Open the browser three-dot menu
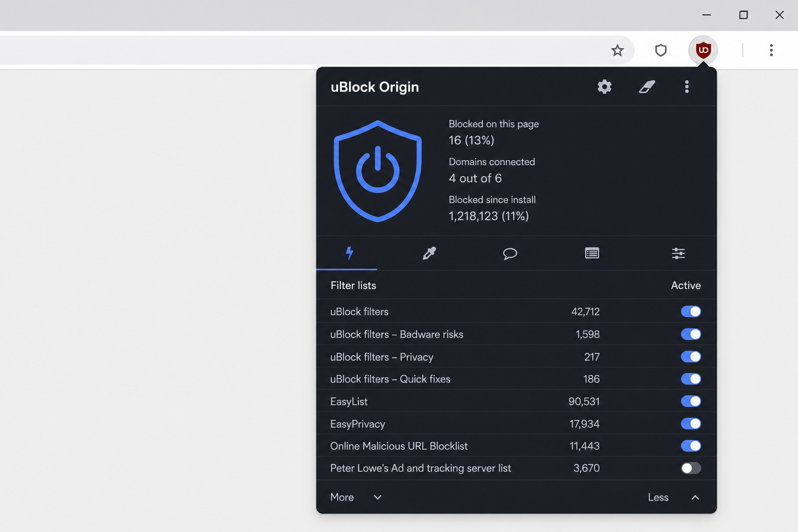798x532 pixels. [x=771, y=50]
